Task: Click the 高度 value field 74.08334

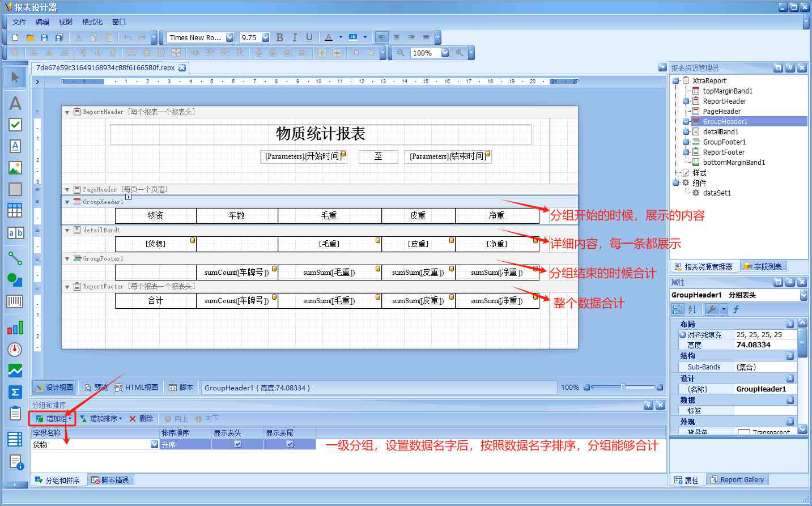Action: tap(765, 345)
